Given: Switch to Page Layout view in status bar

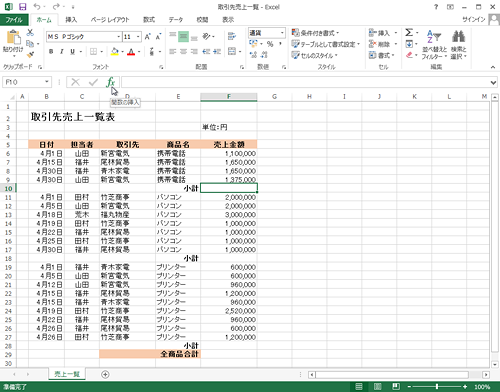Looking at the screenshot, I should click(x=378, y=386).
